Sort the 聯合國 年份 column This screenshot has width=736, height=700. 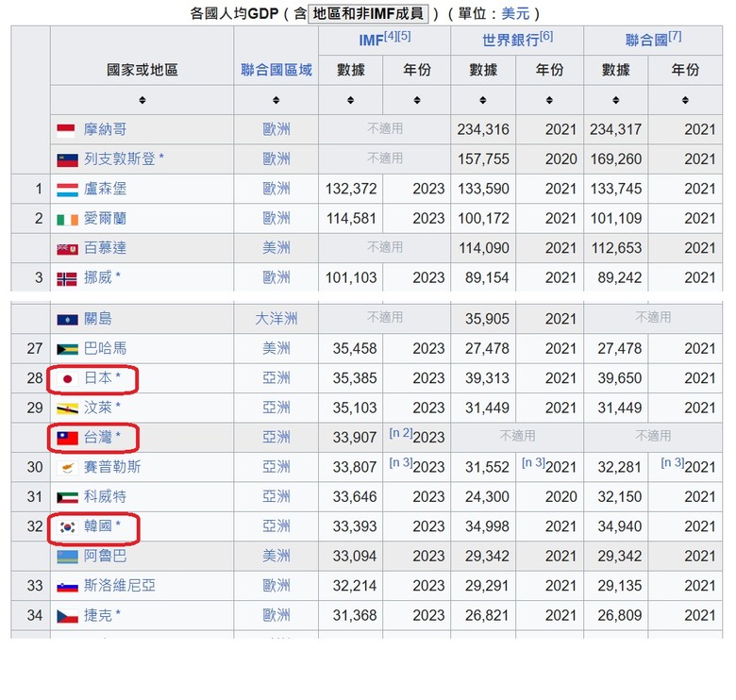[685, 100]
